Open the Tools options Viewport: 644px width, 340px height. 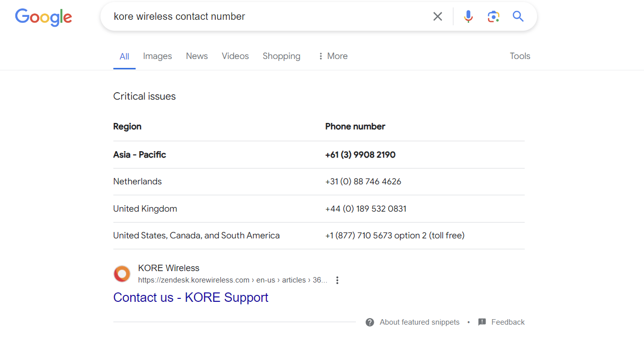pos(520,56)
